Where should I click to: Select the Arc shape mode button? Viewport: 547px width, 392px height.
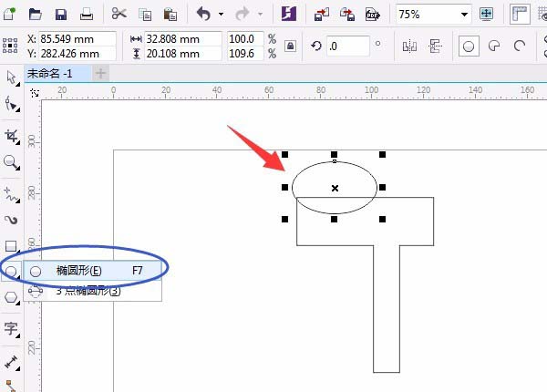pos(520,46)
